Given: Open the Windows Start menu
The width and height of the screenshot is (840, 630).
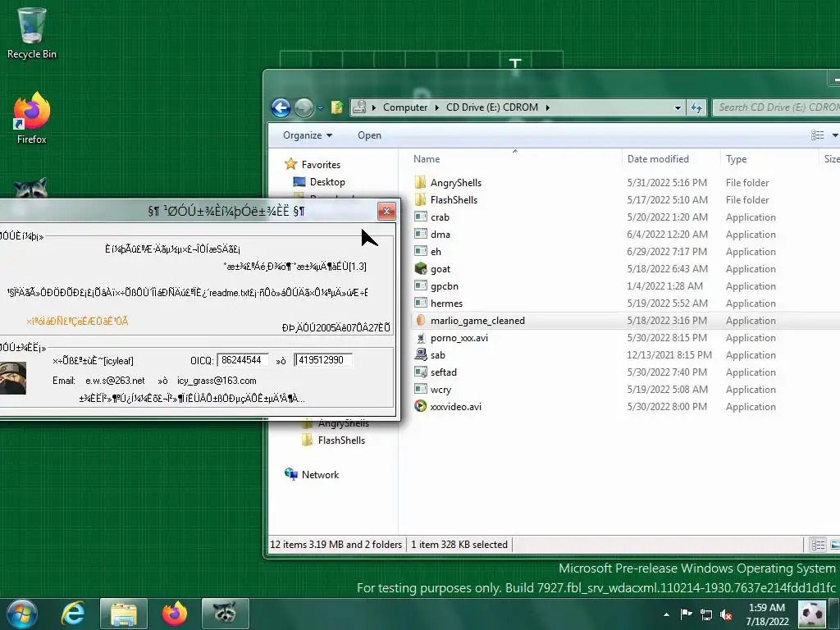Looking at the screenshot, I should [22, 614].
